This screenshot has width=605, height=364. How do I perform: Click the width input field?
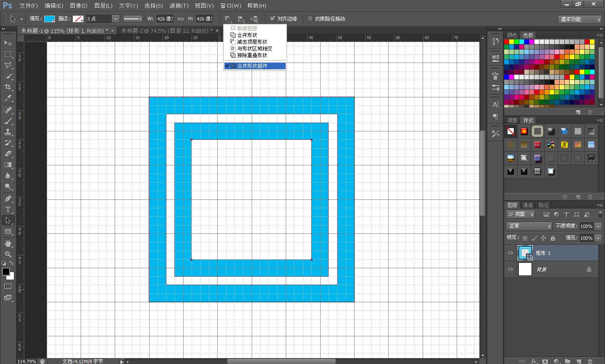click(x=165, y=19)
